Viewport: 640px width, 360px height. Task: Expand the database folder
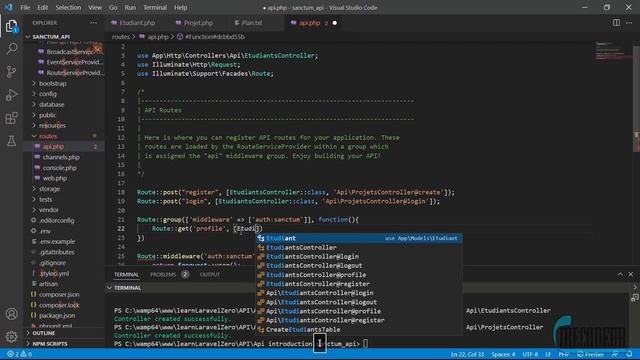click(x=64, y=104)
